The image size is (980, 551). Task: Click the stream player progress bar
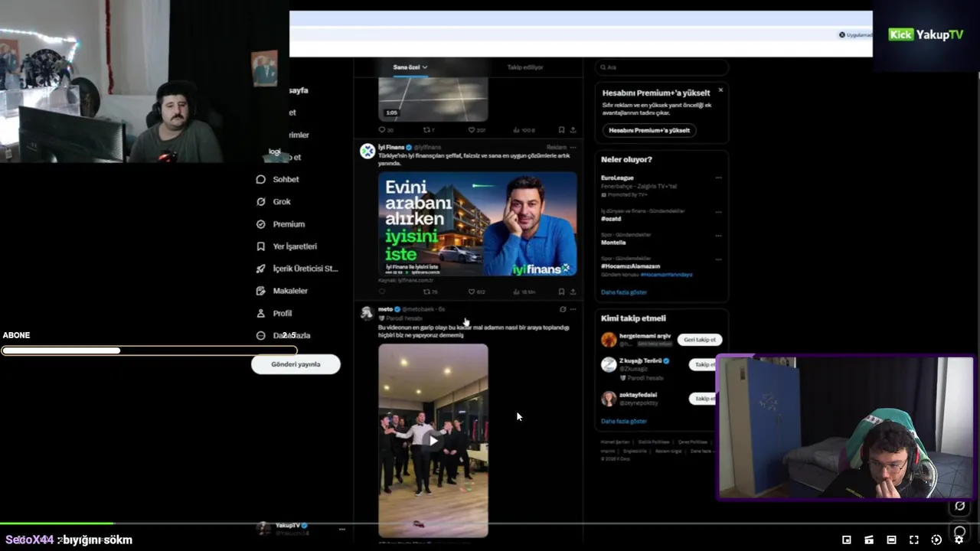[x=490, y=524]
